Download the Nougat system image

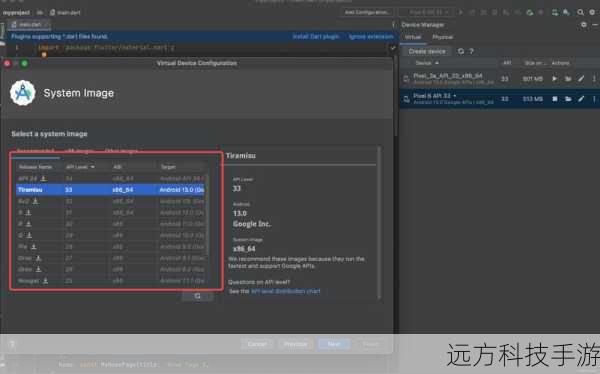[46, 281]
